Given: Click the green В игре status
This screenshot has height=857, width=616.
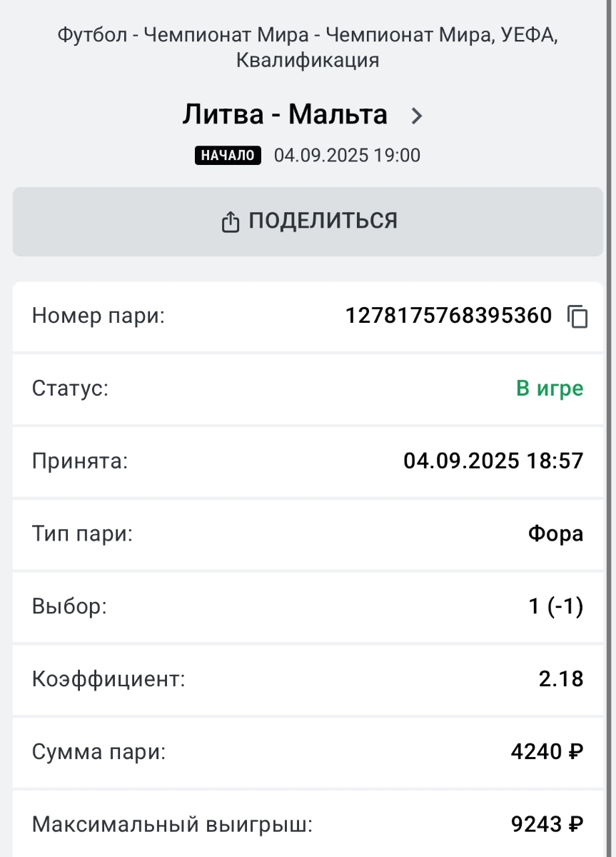Looking at the screenshot, I should tap(550, 389).
